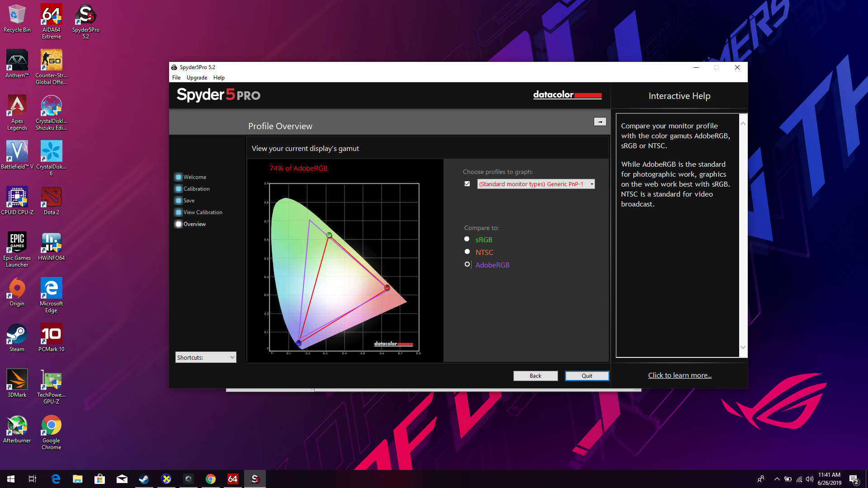The image size is (868, 488).
Task: Select the Steam desktop shortcut
Action: [x=17, y=338]
